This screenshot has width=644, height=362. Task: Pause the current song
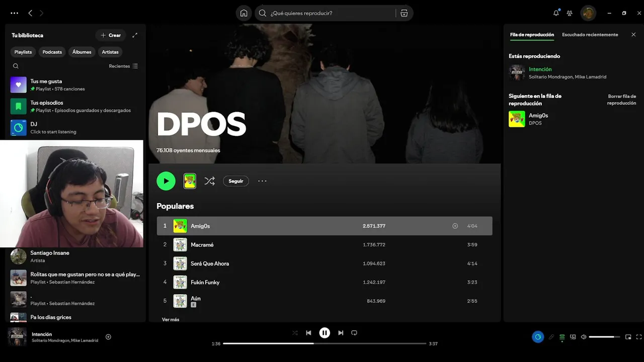click(x=325, y=333)
